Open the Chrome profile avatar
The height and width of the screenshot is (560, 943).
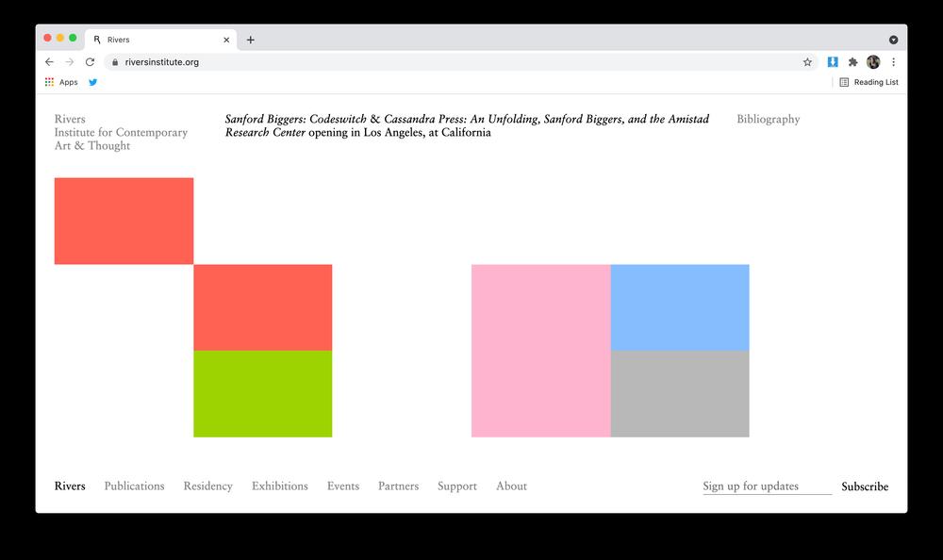click(x=873, y=62)
